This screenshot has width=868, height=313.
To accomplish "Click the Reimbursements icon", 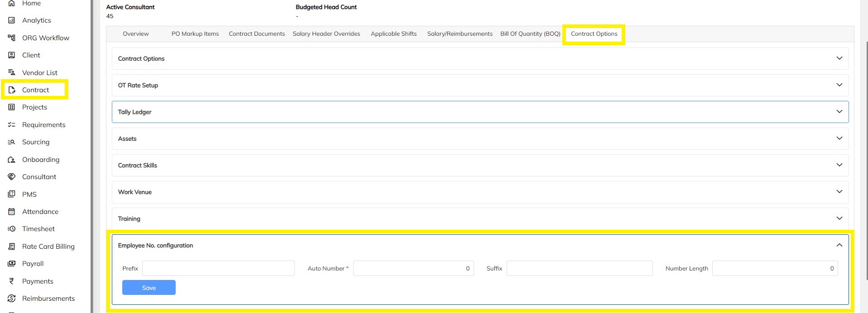I will (12, 299).
